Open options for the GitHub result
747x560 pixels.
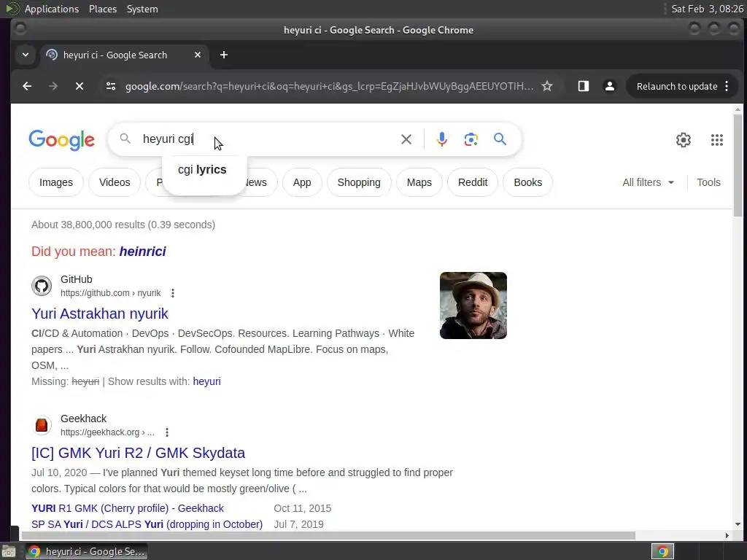coord(173,293)
